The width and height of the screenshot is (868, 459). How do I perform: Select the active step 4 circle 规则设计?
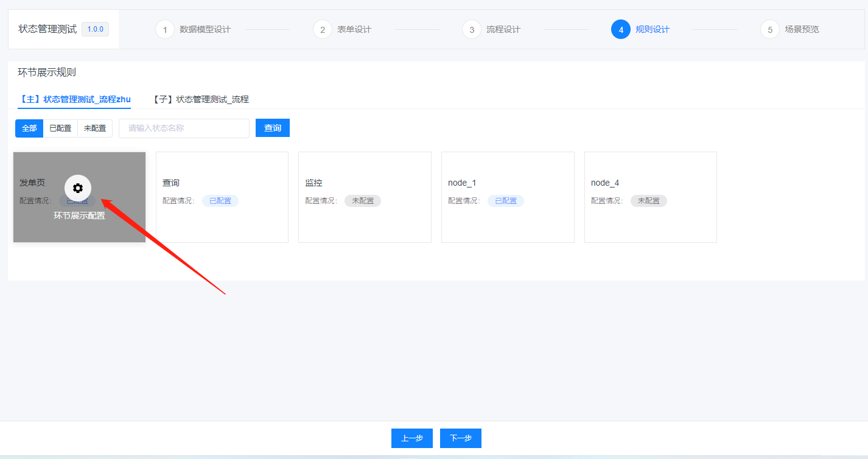tap(621, 29)
